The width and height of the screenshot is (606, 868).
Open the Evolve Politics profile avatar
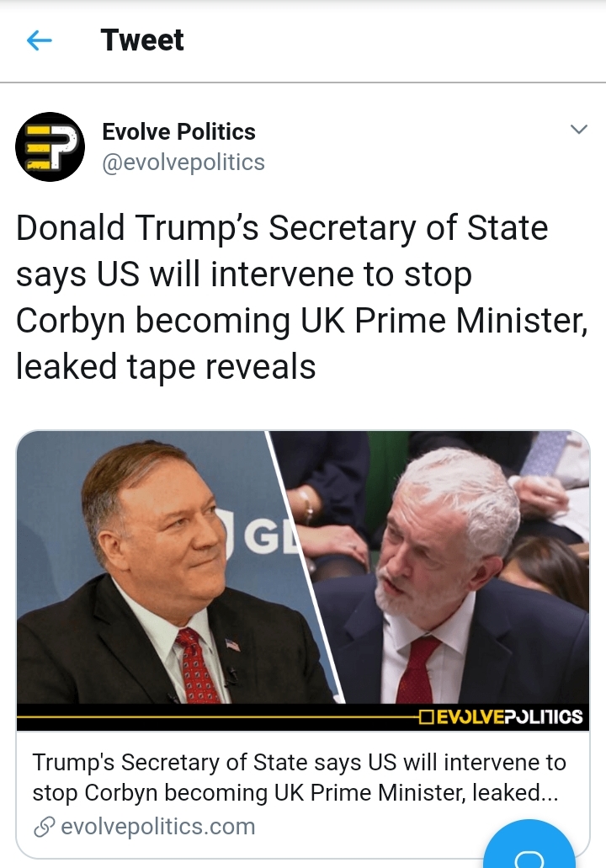[50, 146]
